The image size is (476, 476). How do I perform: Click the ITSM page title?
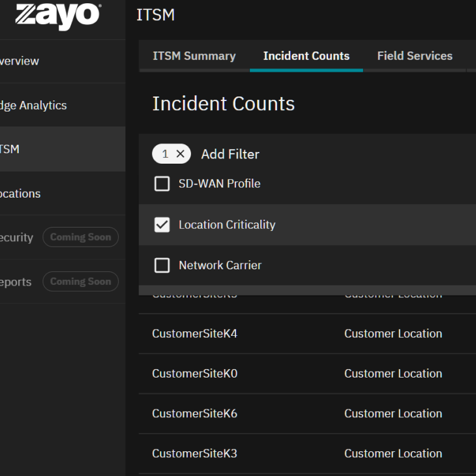[x=155, y=14]
